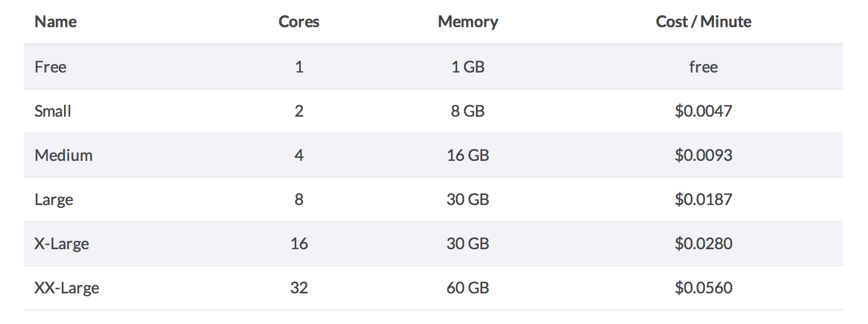Click the $0.0187 cost cell
The width and height of the screenshot is (868, 324).
coord(704,199)
